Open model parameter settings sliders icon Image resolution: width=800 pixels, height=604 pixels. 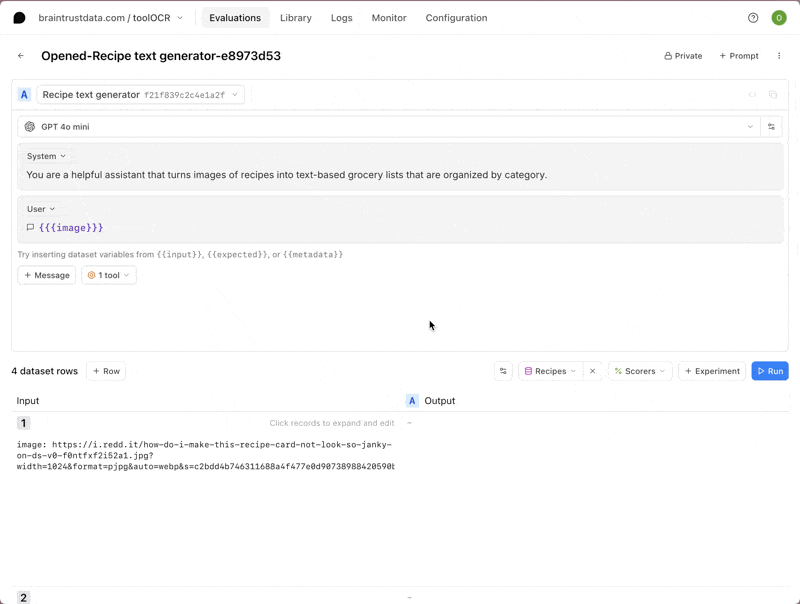pos(771,127)
